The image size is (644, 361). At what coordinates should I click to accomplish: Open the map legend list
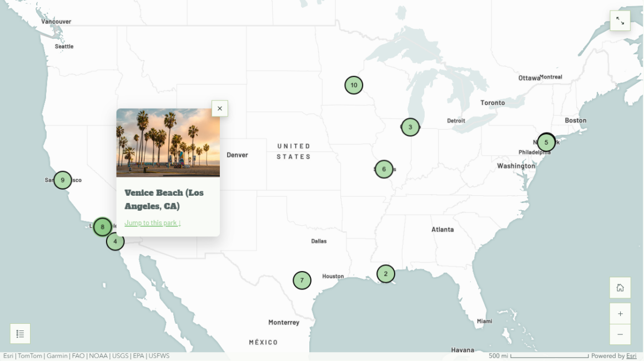coord(20,333)
